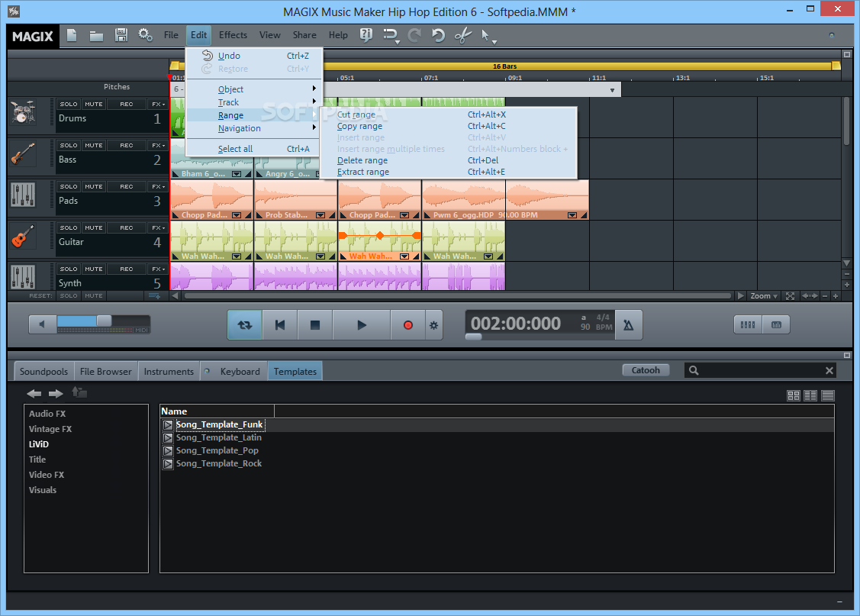Open the Effects menu
860x616 pixels.
(x=233, y=35)
